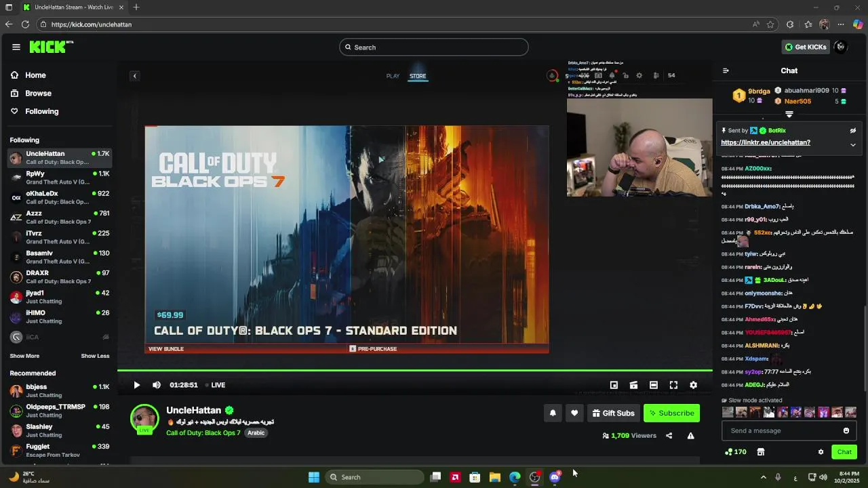Select the STORE tab in stream
Viewport: 868px width, 488px height.
(418, 76)
